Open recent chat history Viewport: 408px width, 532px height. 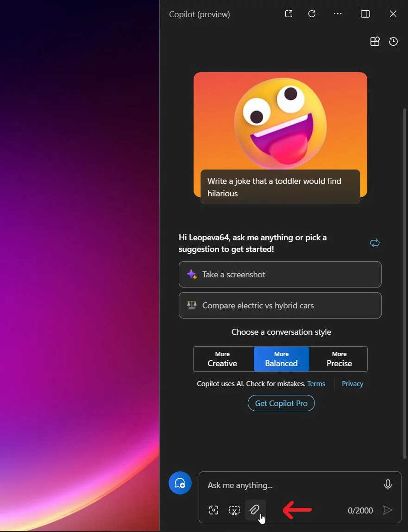(393, 41)
